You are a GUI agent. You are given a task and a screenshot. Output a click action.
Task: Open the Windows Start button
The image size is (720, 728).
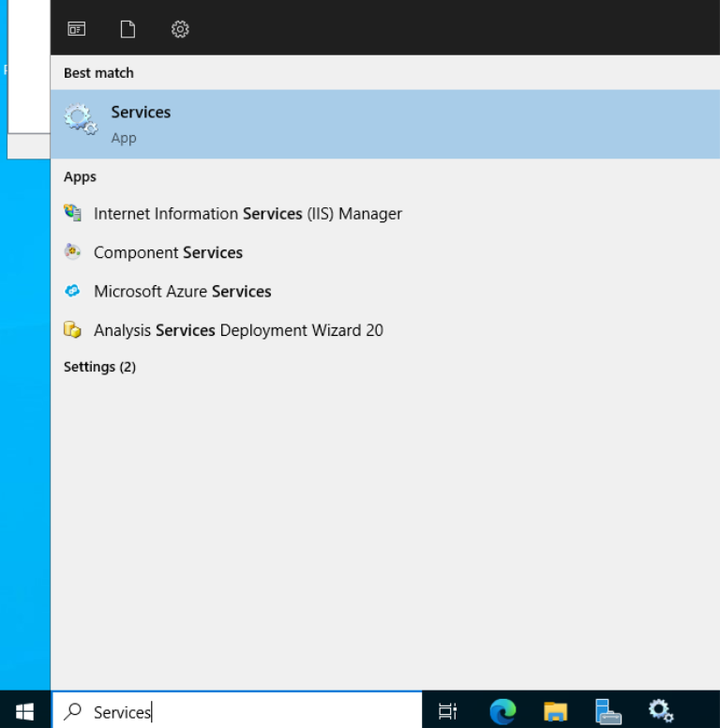[x=24, y=711]
